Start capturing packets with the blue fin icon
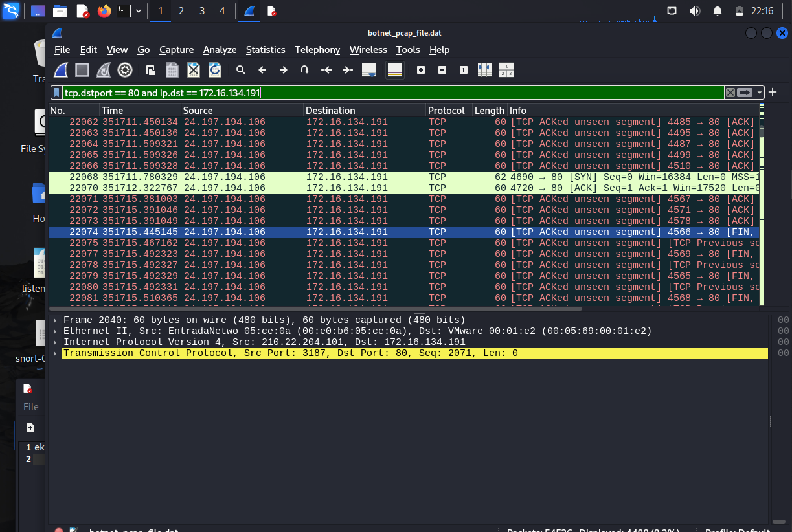The height and width of the screenshot is (532, 792). 61,70
